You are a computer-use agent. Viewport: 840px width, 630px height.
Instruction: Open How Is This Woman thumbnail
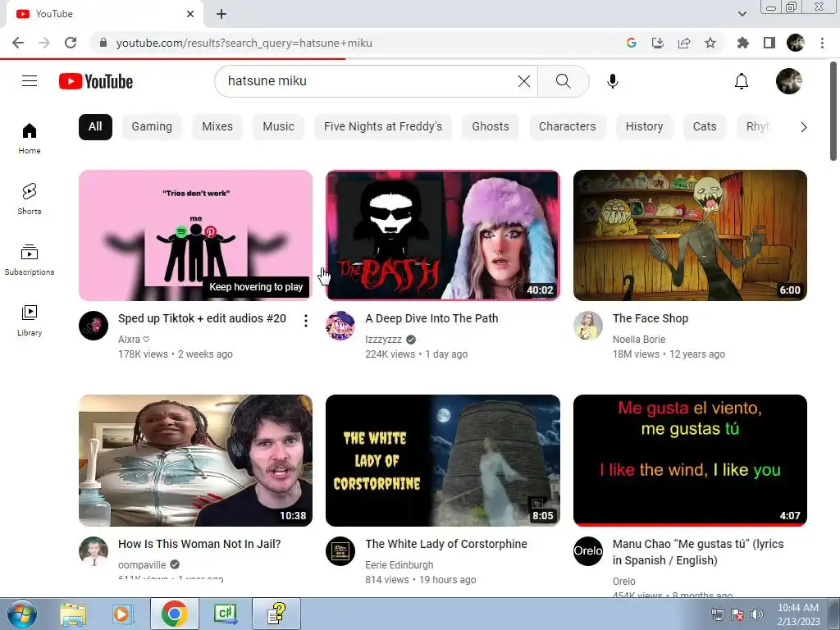[195, 461]
